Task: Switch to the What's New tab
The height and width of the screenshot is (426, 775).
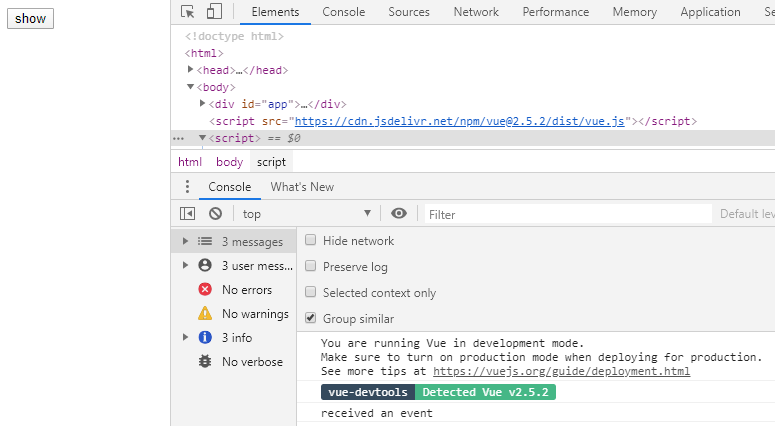Action: click(302, 187)
